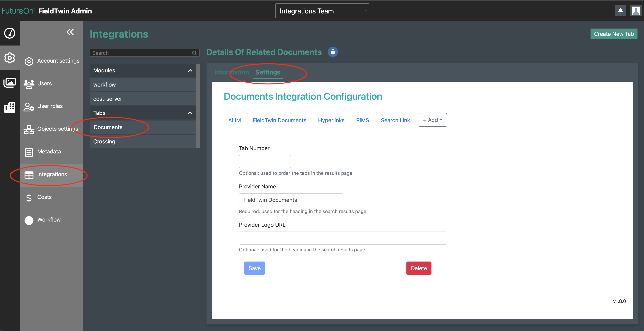Select the cost-server module
644x331 pixels.
click(143, 99)
